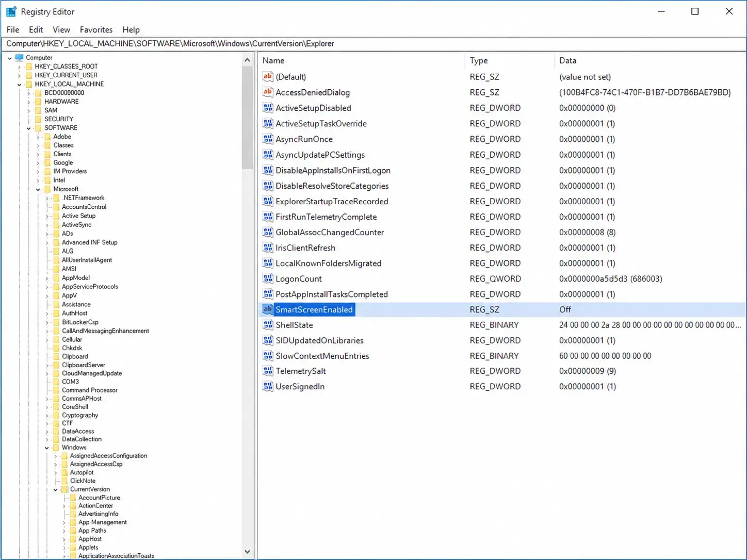The image size is (747, 560).
Task: Click the AccessDeniedDialog string value icon
Action: click(x=268, y=92)
